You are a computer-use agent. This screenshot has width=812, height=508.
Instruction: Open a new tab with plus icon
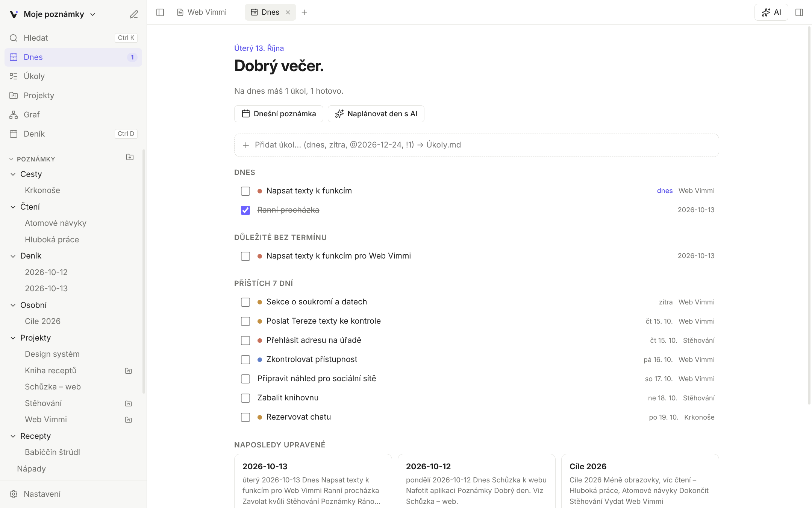[x=304, y=12]
